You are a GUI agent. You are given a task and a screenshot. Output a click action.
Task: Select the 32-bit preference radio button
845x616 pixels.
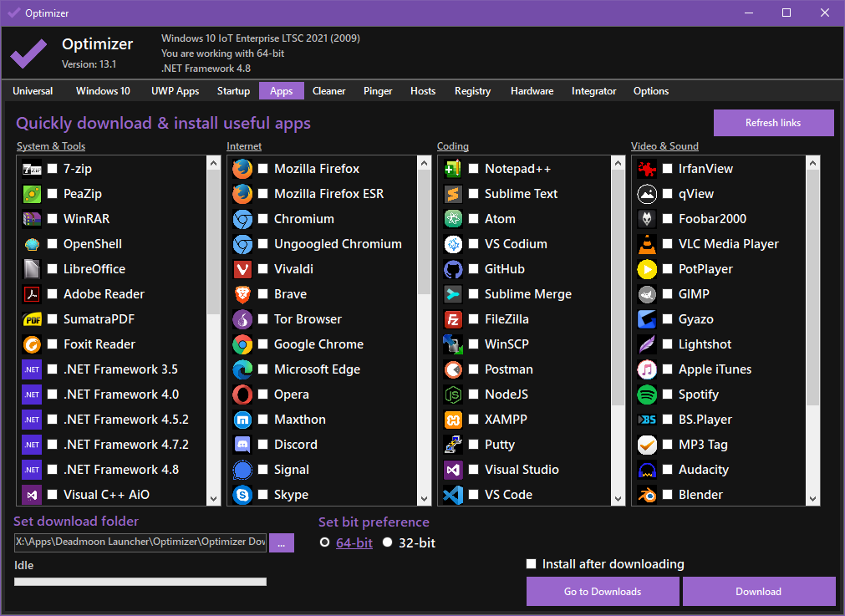388,542
